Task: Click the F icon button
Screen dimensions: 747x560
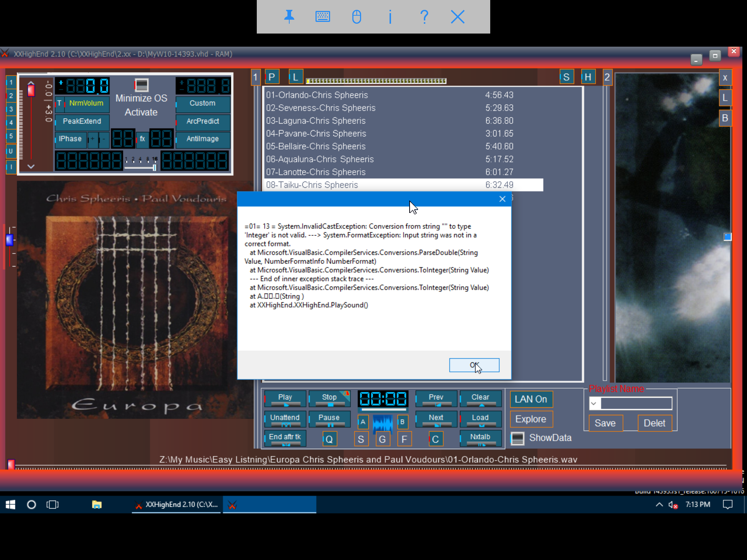Action: 404,439
